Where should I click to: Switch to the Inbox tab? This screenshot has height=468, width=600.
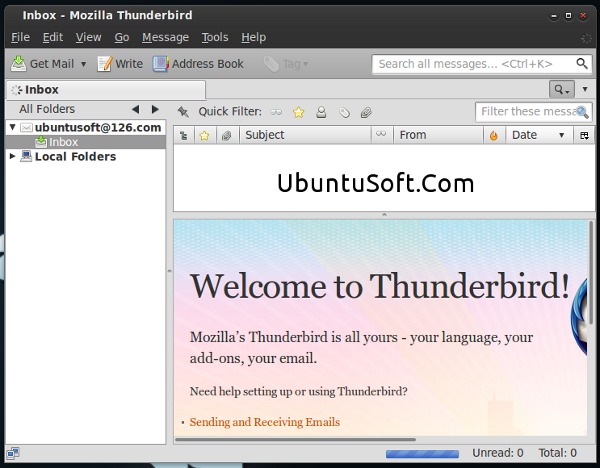pos(106,90)
